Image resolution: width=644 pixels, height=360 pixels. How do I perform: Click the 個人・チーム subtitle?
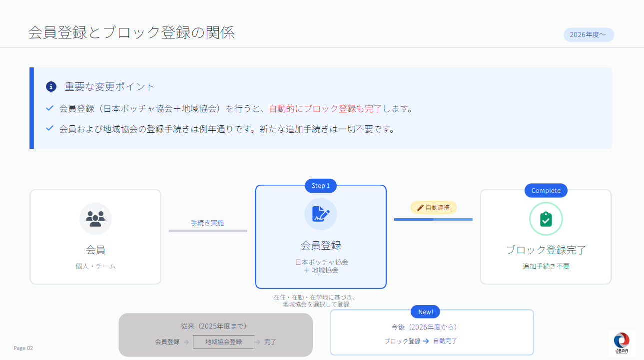click(x=95, y=266)
